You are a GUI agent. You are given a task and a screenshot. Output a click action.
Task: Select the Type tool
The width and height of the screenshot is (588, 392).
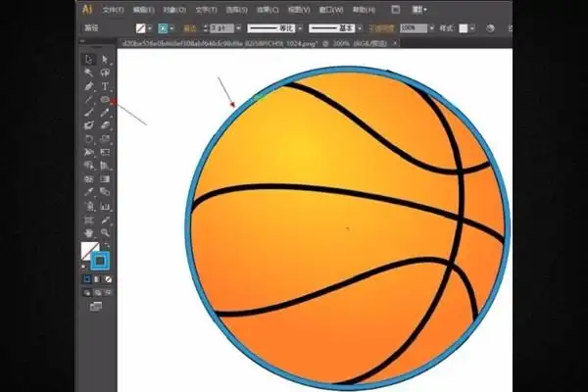tap(105, 86)
